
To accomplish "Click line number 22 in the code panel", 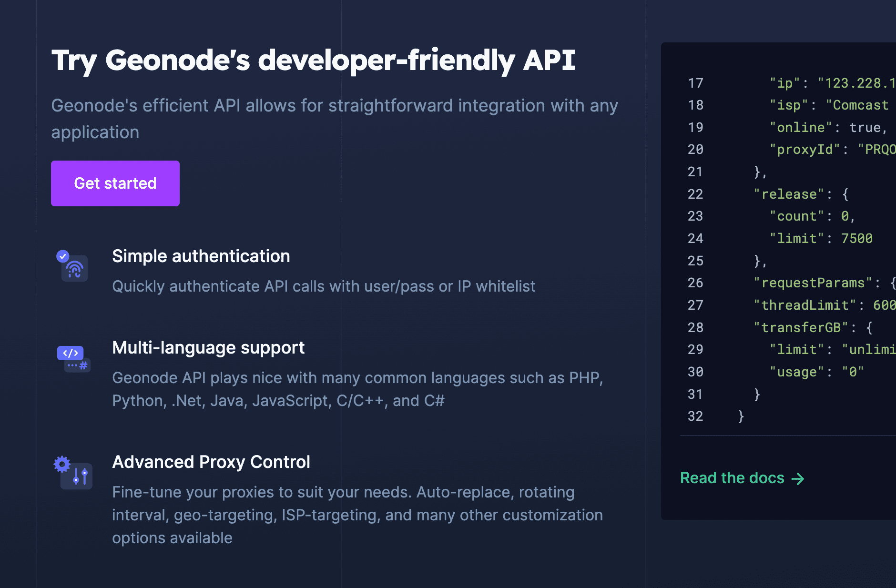I will [695, 194].
